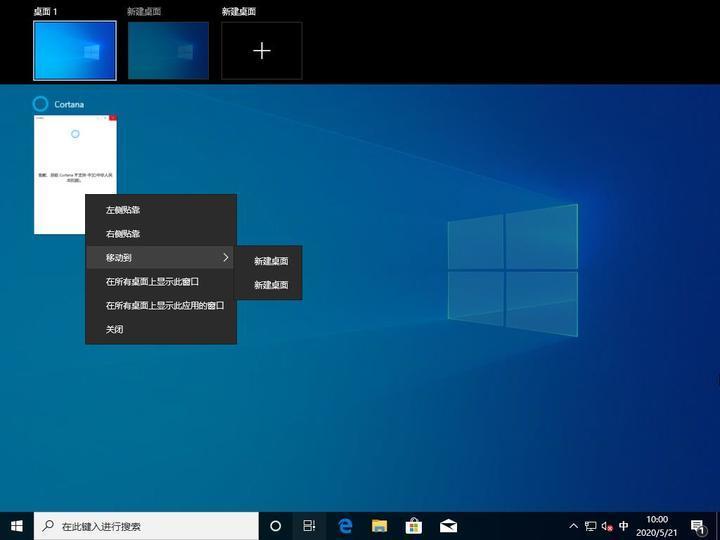Toggle the Task View taskbar button
The width and height of the screenshot is (720, 540).
pos(310,526)
